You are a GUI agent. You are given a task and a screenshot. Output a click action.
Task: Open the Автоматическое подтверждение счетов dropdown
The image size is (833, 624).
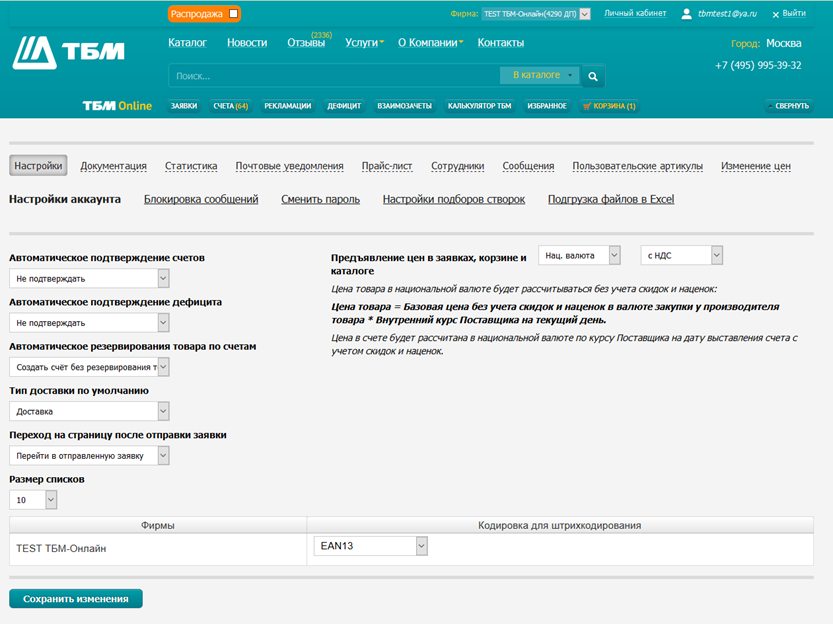(89, 278)
